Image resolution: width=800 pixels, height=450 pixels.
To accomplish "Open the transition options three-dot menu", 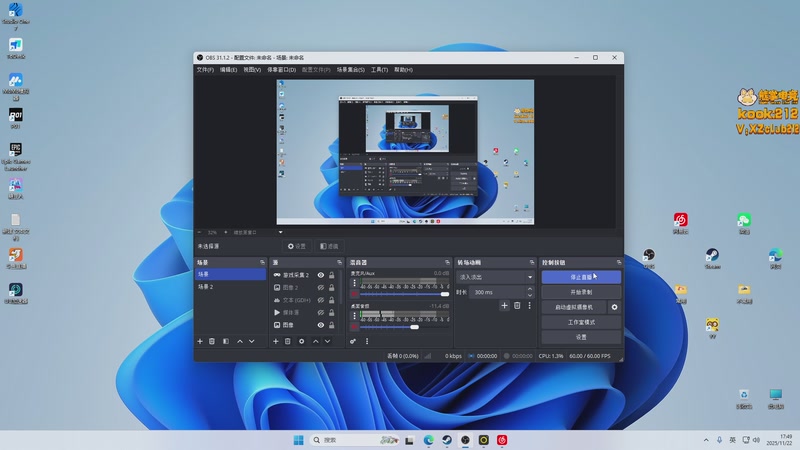I will point(530,305).
